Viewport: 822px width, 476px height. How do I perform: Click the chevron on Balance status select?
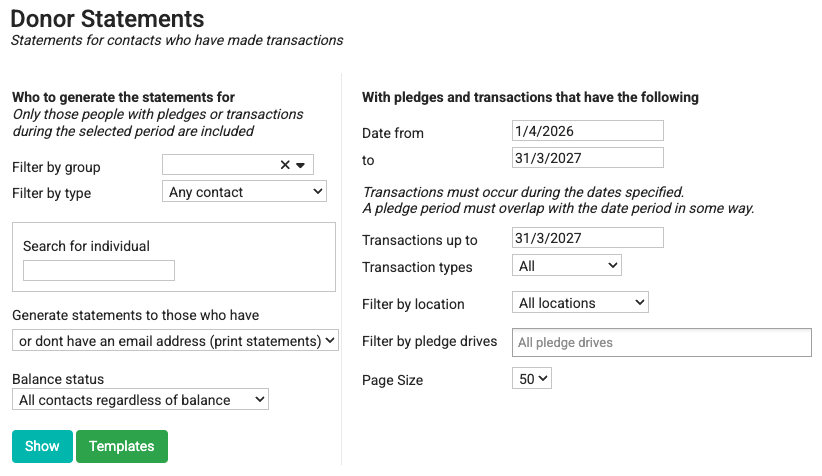tap(259, 399)
